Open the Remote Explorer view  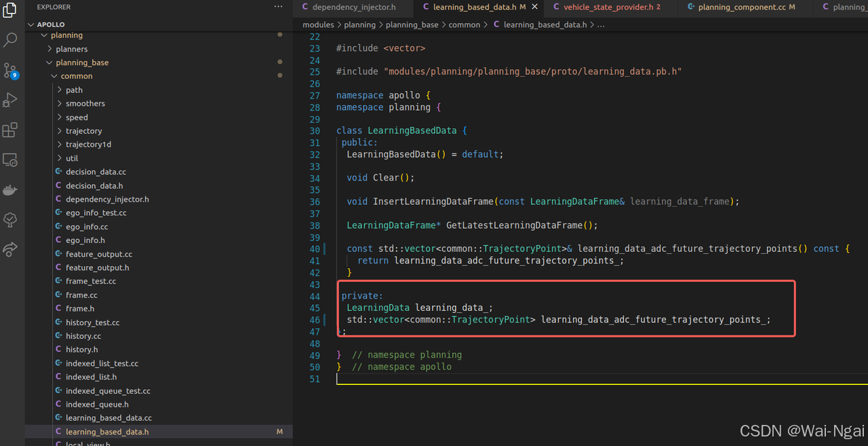(9, 160)
